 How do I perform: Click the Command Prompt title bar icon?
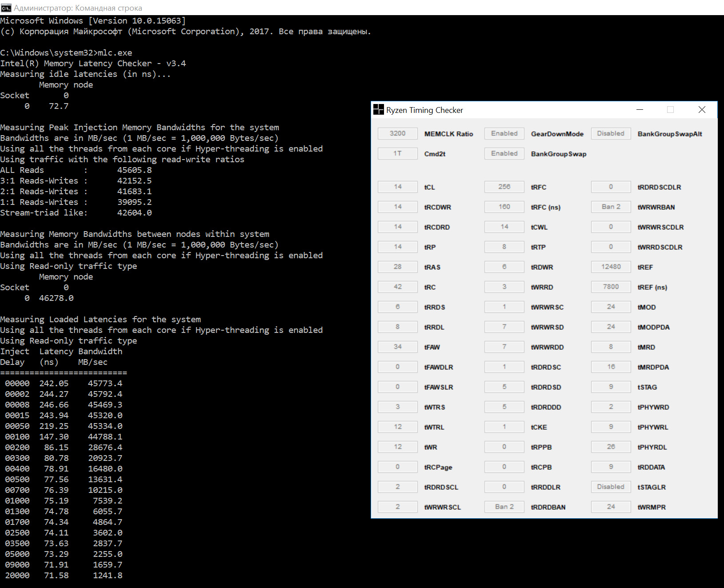pyautogui.click(x=6, y=8)
